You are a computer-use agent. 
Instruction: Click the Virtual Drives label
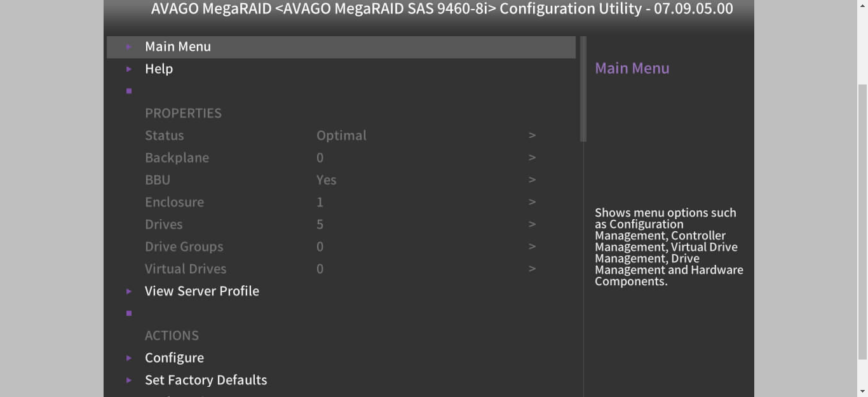186,269
